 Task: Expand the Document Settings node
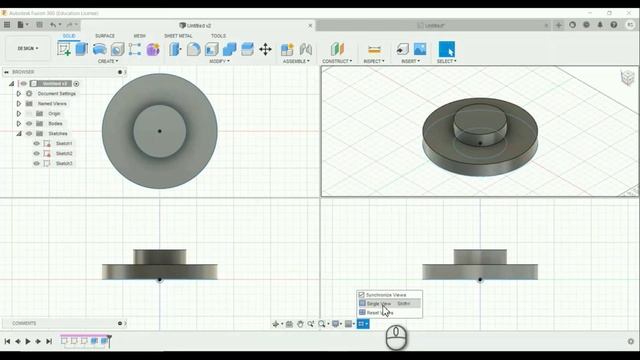[18, 93]
